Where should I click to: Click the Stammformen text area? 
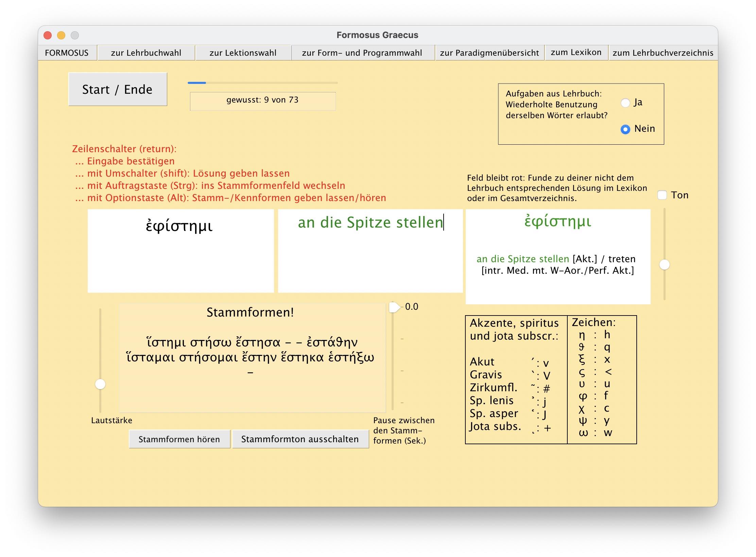pyautogui.click(x=252, y=357)
